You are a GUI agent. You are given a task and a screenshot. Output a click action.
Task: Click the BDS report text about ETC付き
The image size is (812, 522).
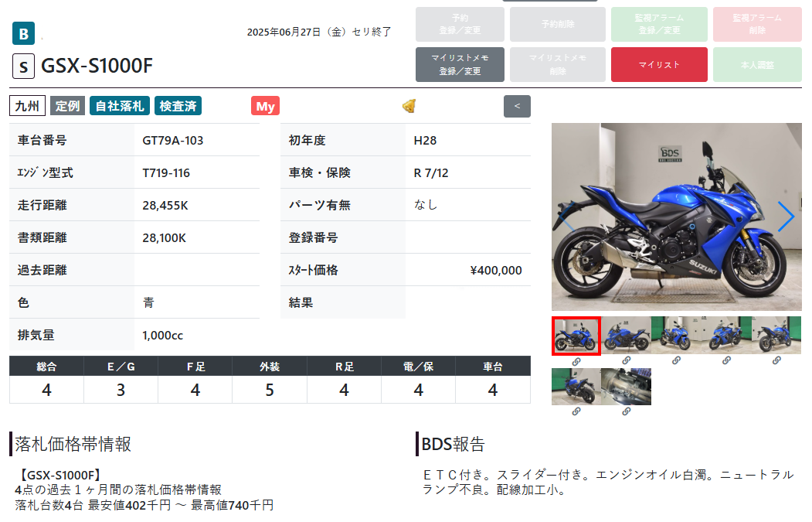608,482
